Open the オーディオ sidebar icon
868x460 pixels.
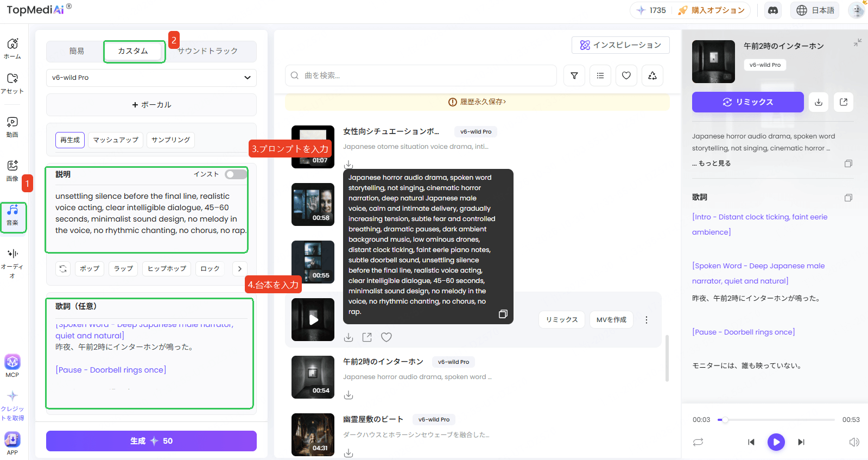pos(12,263)
